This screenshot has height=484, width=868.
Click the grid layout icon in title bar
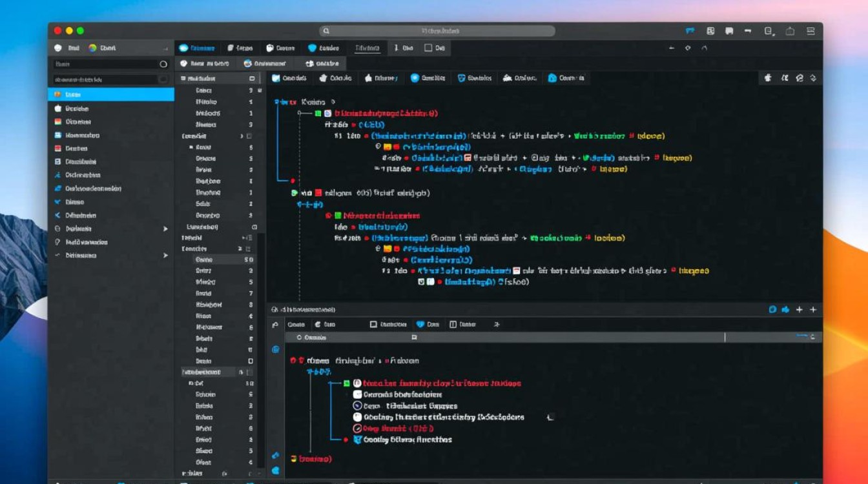(x=710, y=31)
